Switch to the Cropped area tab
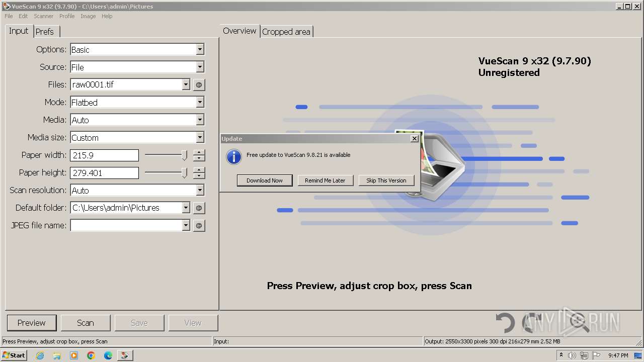The image size is (644, 362). 286,32
